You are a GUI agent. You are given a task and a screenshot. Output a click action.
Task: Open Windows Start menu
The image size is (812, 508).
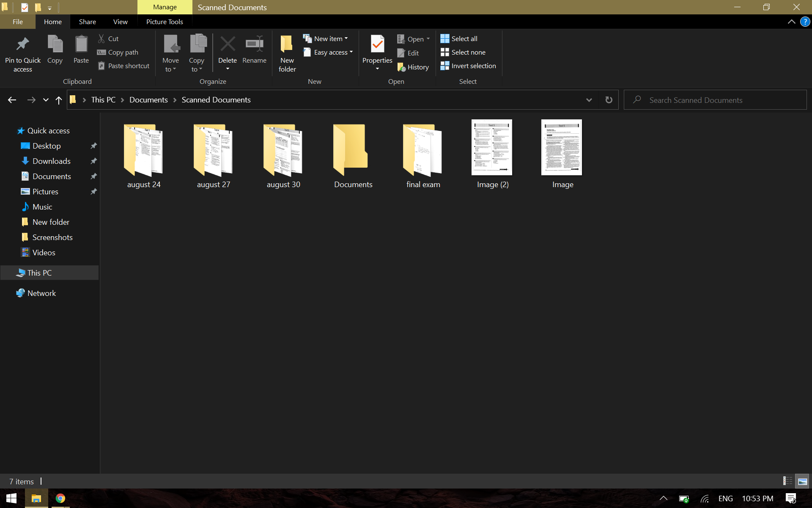coord(11,498)
